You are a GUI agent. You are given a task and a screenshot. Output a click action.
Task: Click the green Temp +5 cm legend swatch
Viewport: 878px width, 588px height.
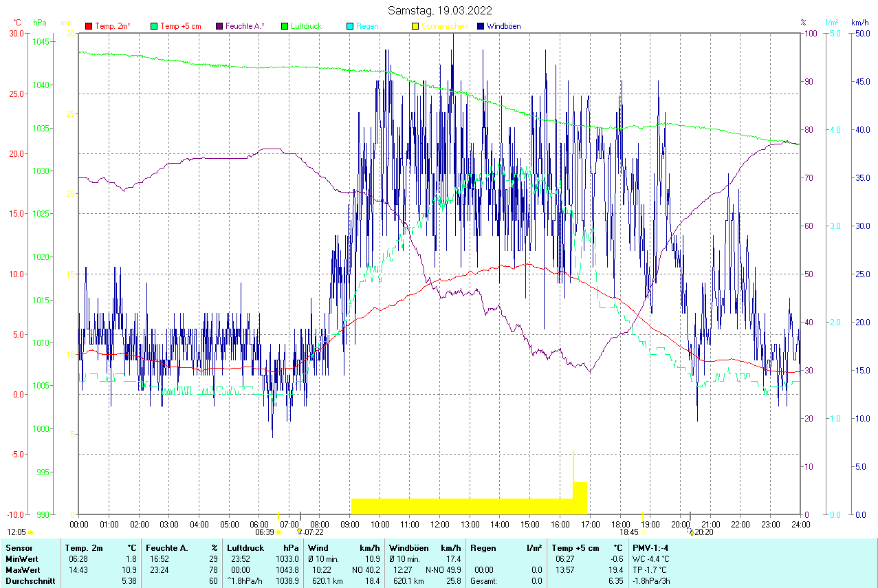click(x=154, y=26)
